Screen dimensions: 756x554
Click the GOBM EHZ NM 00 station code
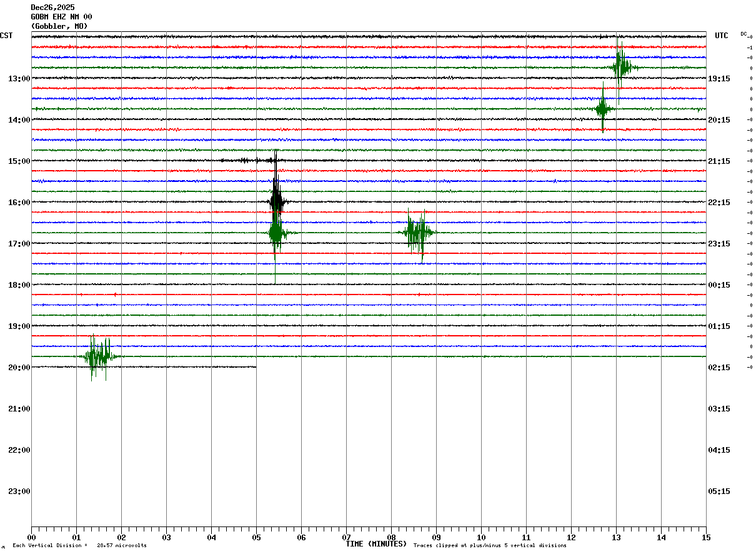pos(61,17)
